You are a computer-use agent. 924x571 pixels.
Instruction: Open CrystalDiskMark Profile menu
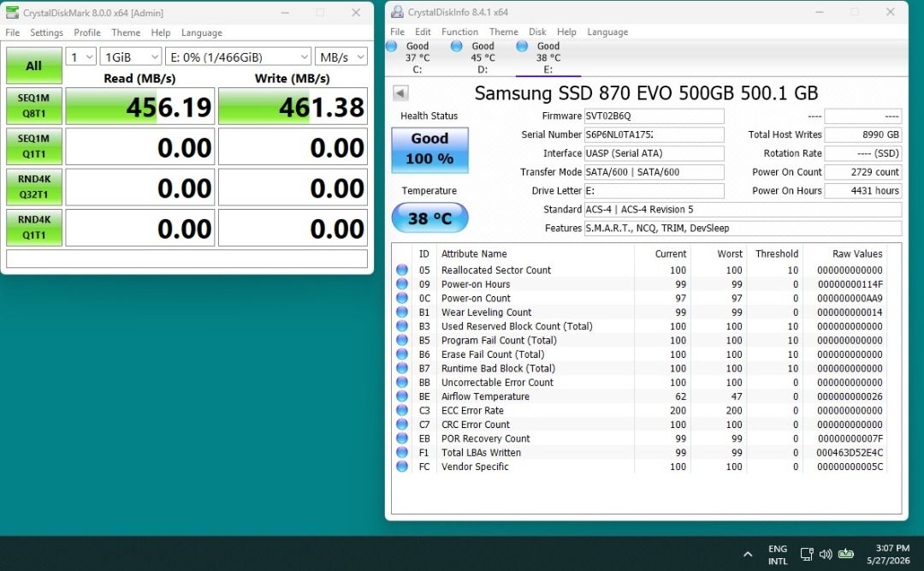coord(87,33)
